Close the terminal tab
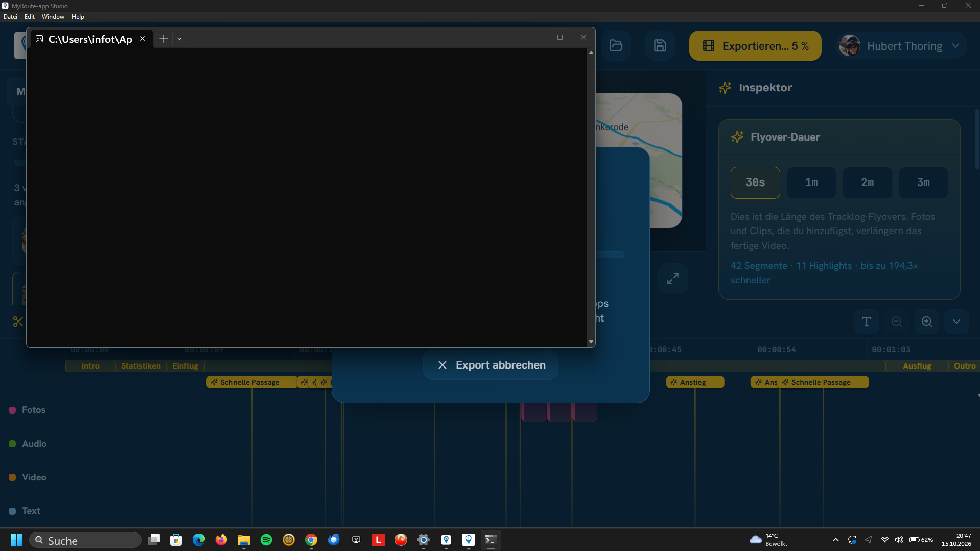980x551 pixels. (143, 39)
